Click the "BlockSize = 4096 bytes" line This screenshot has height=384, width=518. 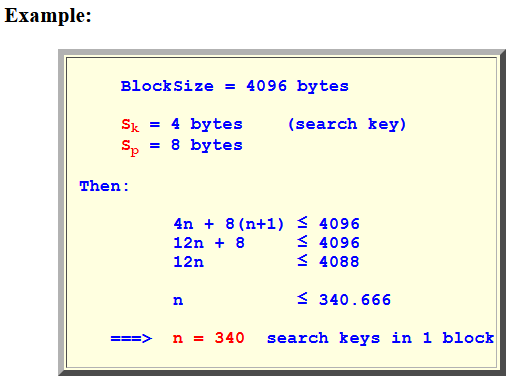pyautogui.click(x=235, y=87)
